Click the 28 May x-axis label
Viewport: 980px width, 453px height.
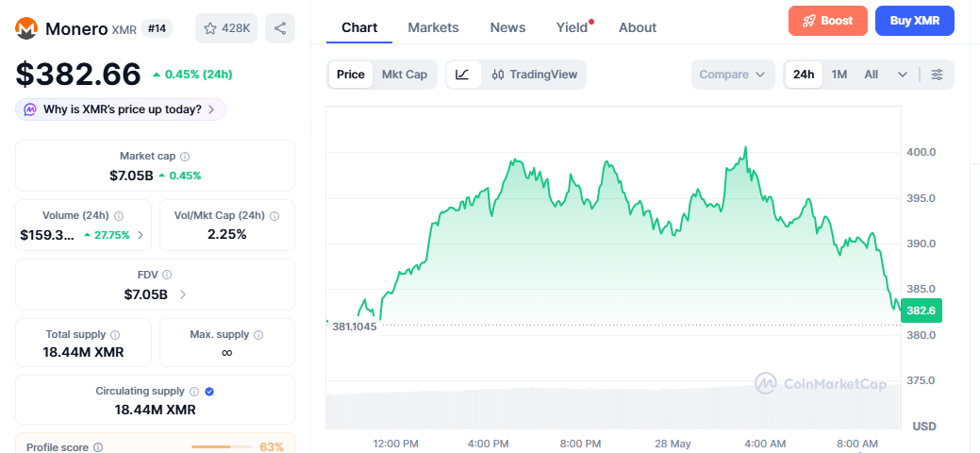[673, 444]
